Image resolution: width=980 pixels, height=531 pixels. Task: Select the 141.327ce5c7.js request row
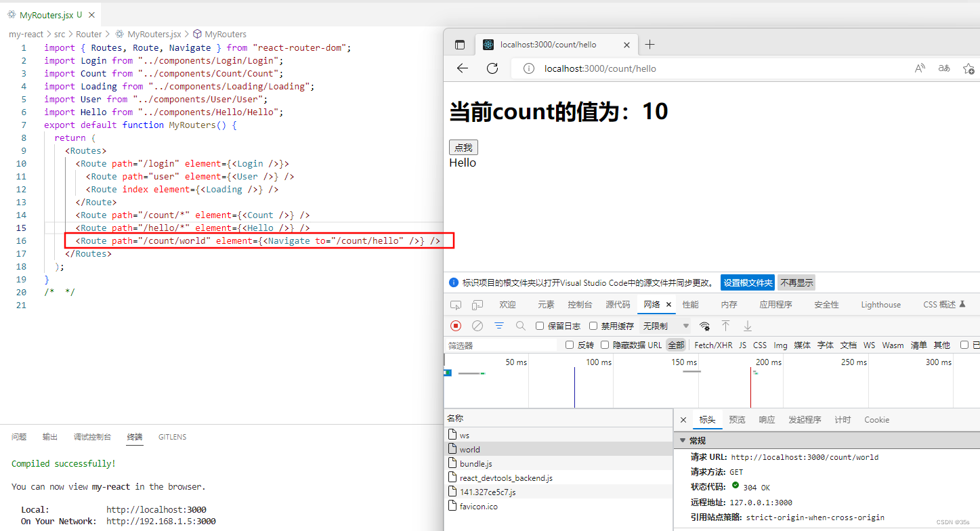(x=559, y=492)
